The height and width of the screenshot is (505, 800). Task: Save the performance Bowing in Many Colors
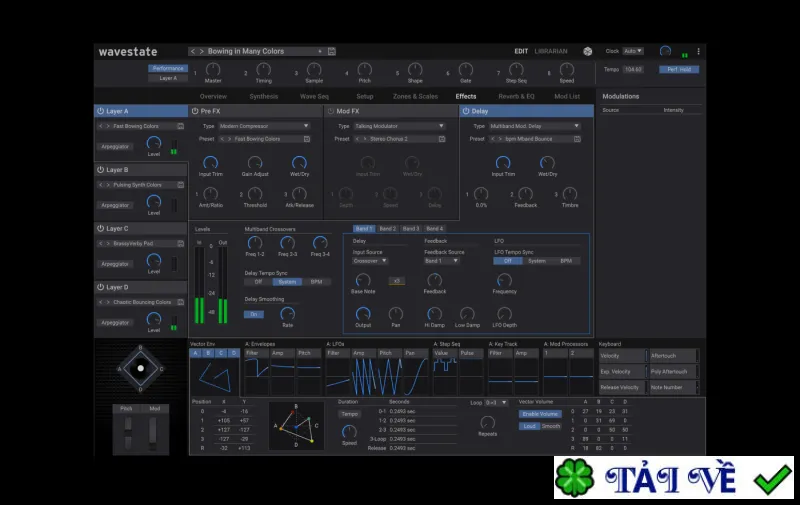332,52
